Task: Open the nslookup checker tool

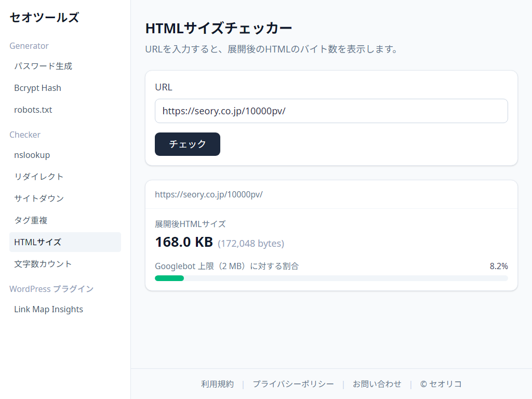Action: pos(32,155)
